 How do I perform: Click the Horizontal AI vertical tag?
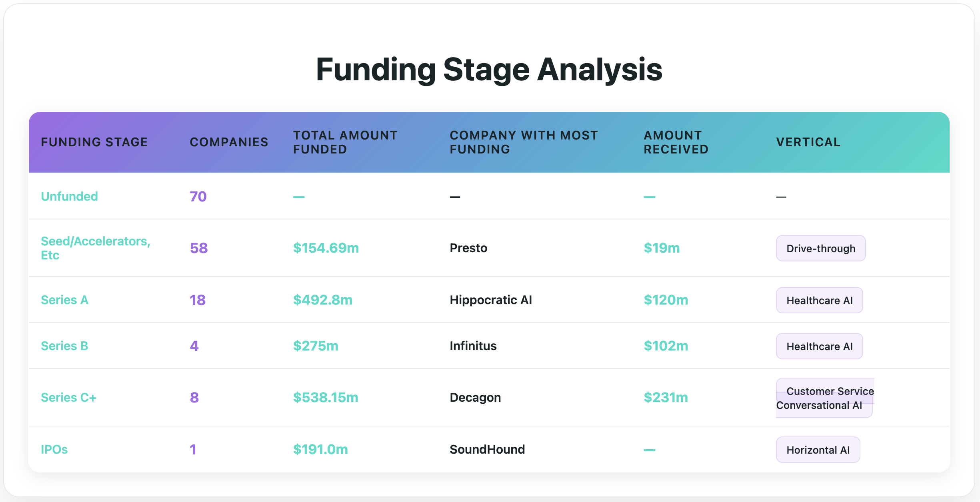pyautogui.click(x=818, y=450)
